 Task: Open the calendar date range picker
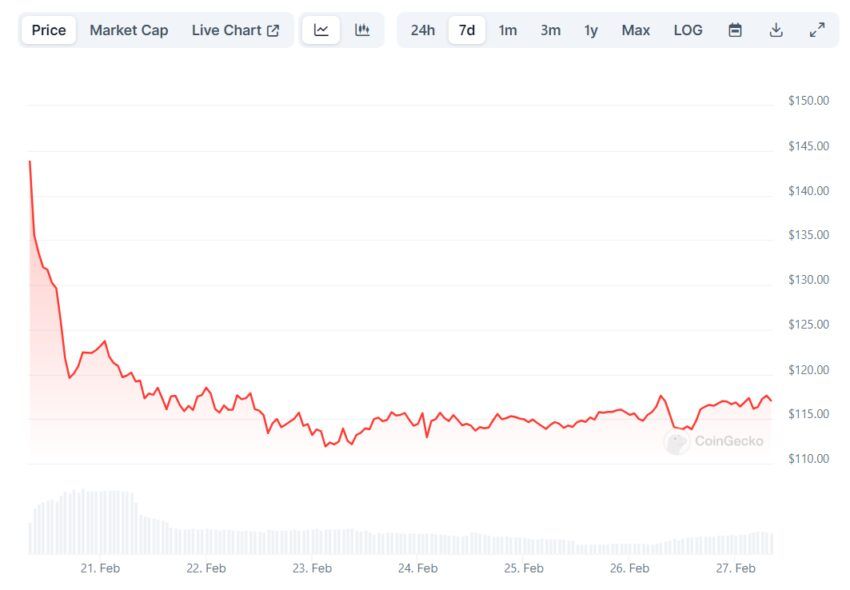735,30
